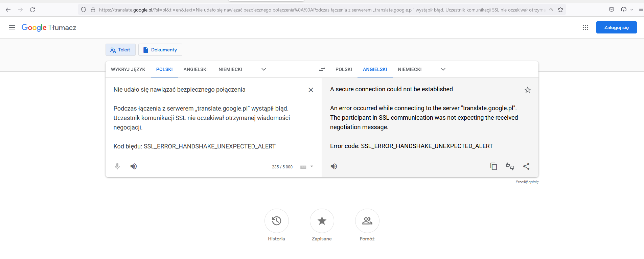
Task: Expand more target language options
Action: (443, 69)
